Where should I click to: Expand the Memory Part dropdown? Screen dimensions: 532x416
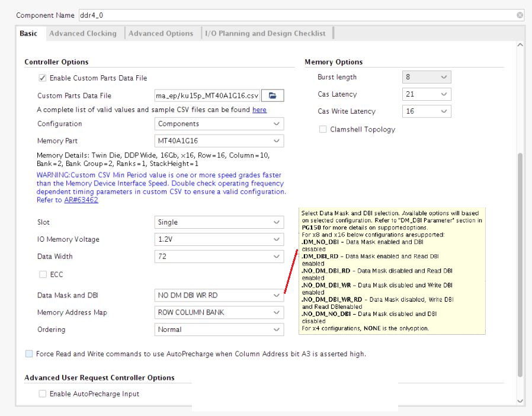pyautogui.click(x=219, y=141)
